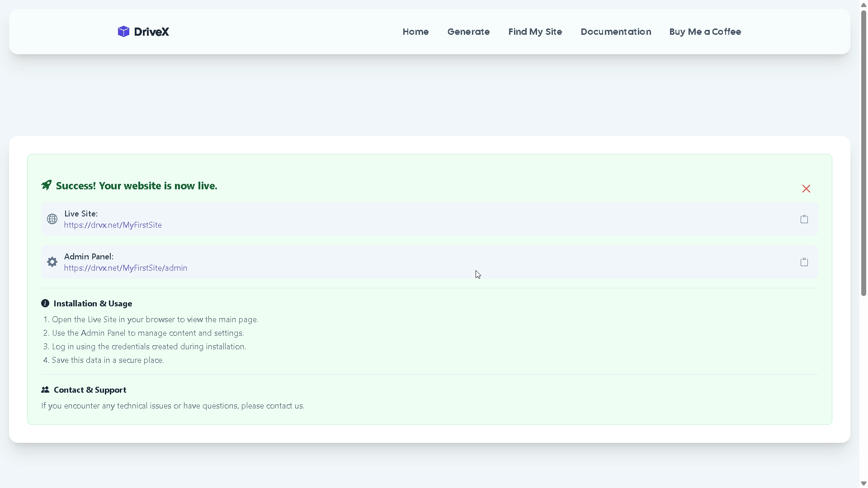Click the vertical scrollbar thumb

coord(863,154)
